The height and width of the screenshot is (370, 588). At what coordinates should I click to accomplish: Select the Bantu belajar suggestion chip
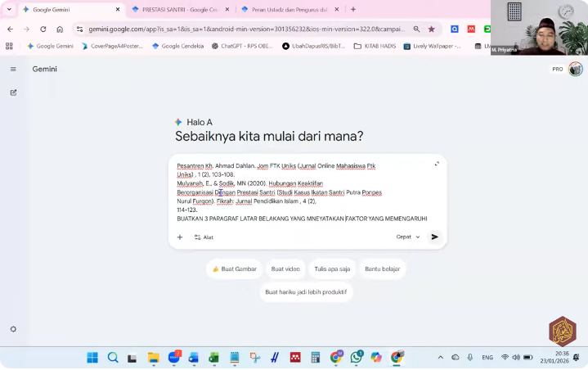point(382,268)
